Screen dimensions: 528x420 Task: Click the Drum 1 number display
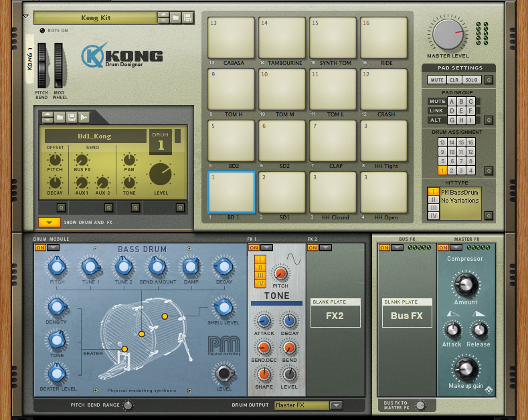[x=161, y=142]
